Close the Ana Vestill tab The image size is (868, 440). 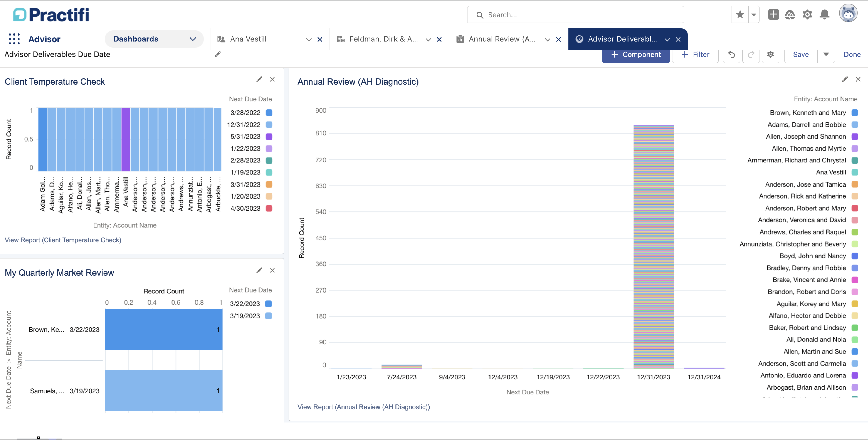pos(320,39)
